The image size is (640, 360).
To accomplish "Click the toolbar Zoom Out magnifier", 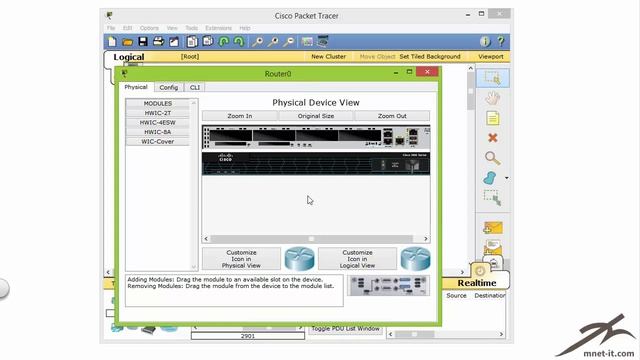I will pyautogui.click(x=289, y=42).
